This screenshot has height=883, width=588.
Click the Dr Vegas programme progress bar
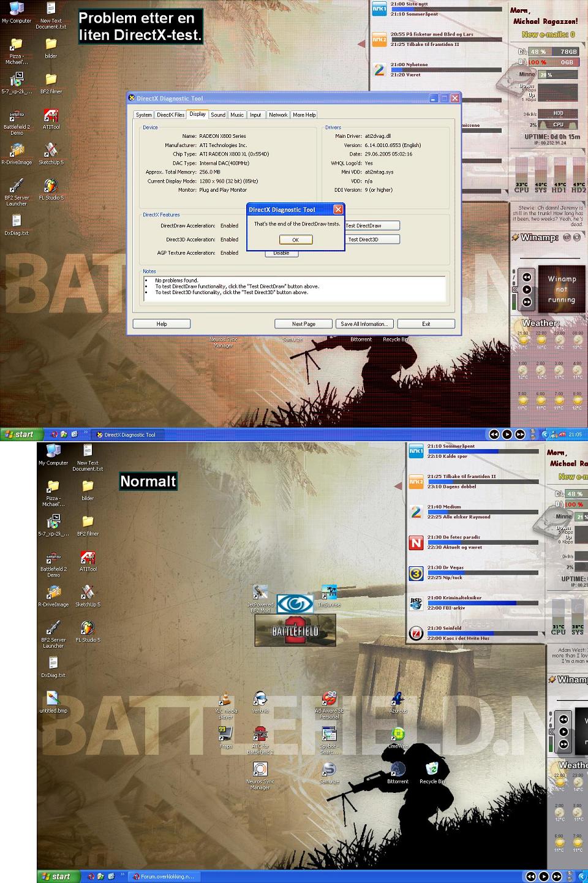coord(483,573)
